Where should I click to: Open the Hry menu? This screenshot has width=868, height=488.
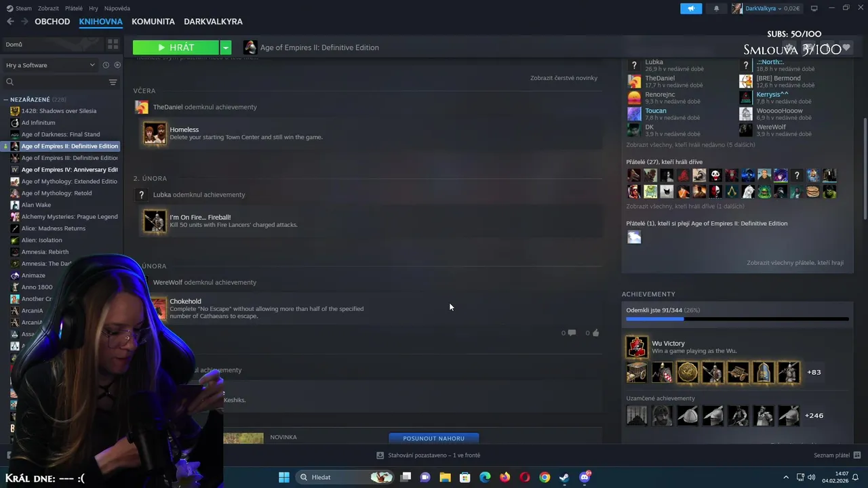(94, 8)
